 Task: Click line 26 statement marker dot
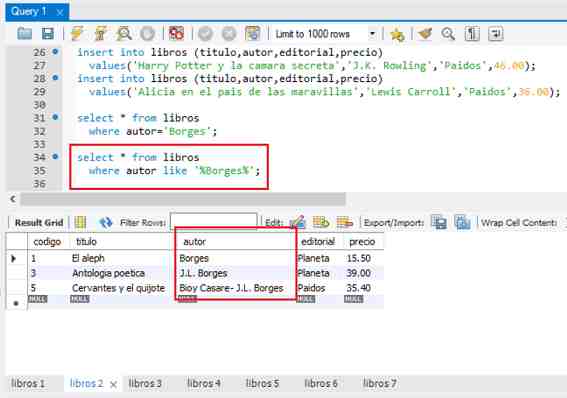[x=55, y=52]
